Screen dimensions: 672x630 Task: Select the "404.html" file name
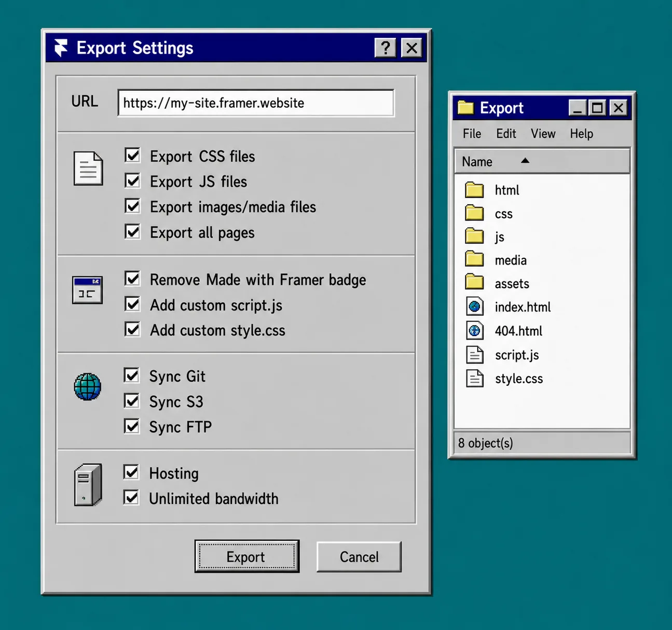[x=518, y=331]
